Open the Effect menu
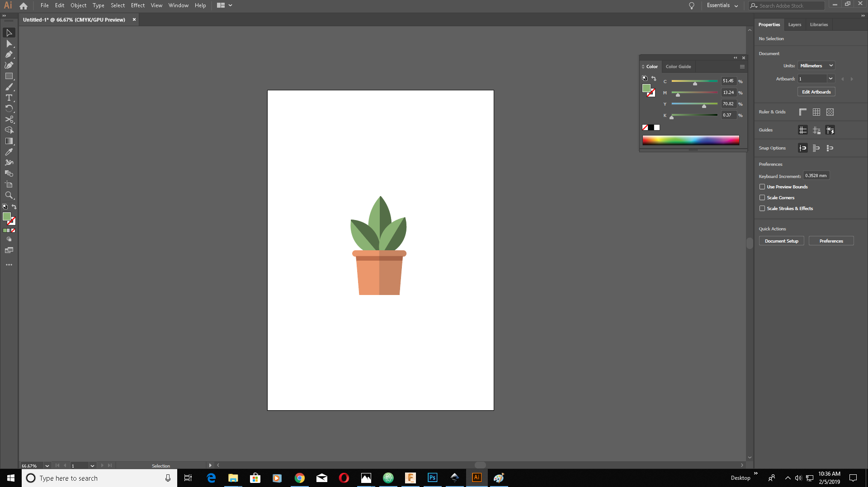 (x=138, y=5)
